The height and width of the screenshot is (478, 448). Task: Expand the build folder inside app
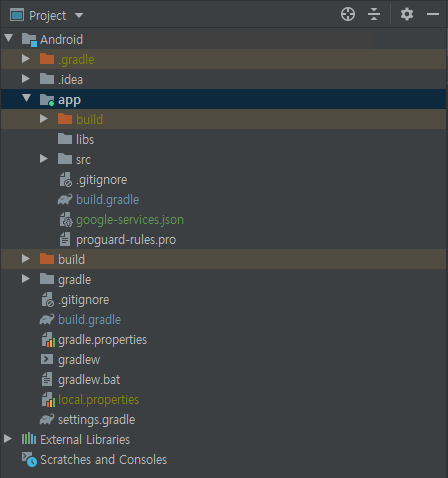pyautogui.click(x=44, y=119)
